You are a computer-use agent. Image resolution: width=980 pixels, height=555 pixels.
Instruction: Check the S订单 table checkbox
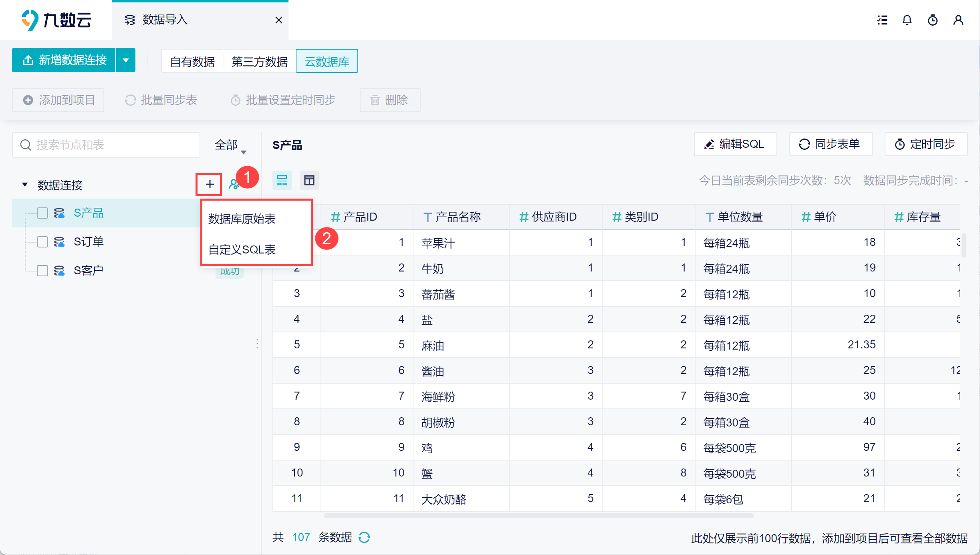pyautogui.click(x=42, y=242)
